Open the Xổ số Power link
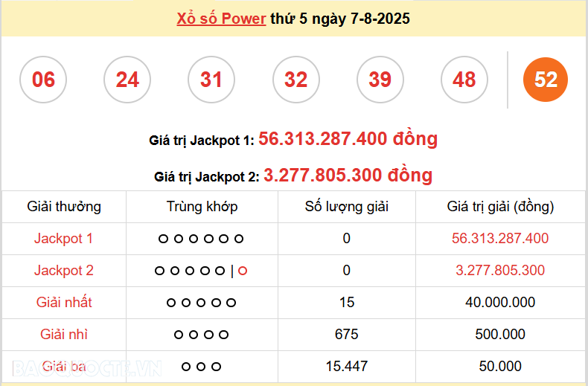Screen dimensions: 588x386 tap(221, 19)
